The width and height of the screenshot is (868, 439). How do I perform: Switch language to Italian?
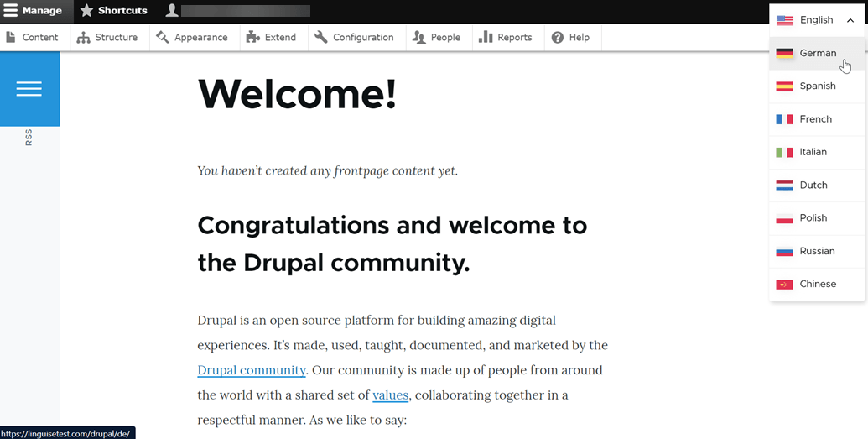[x=817, y=152]
